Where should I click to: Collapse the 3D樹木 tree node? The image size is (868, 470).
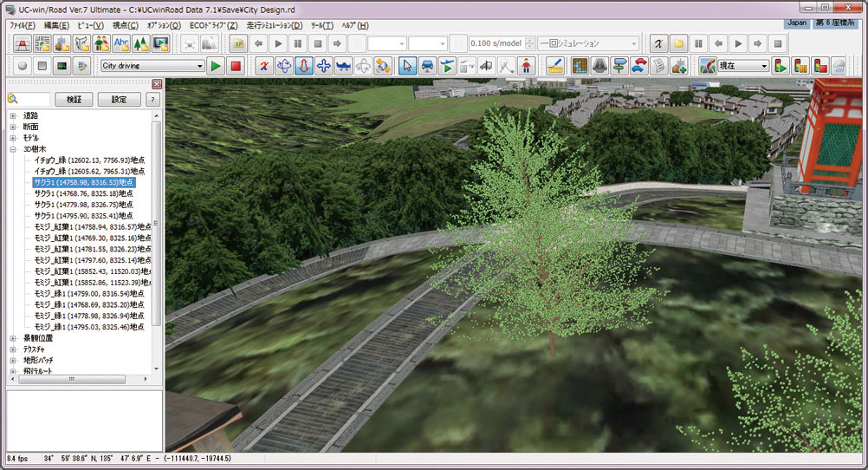click(13, 149)
